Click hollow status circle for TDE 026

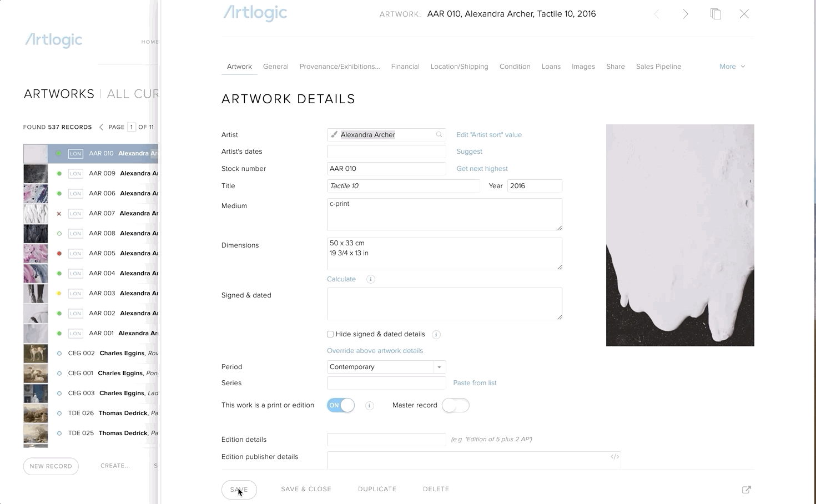pyautogui.click(x=59, y=414)
